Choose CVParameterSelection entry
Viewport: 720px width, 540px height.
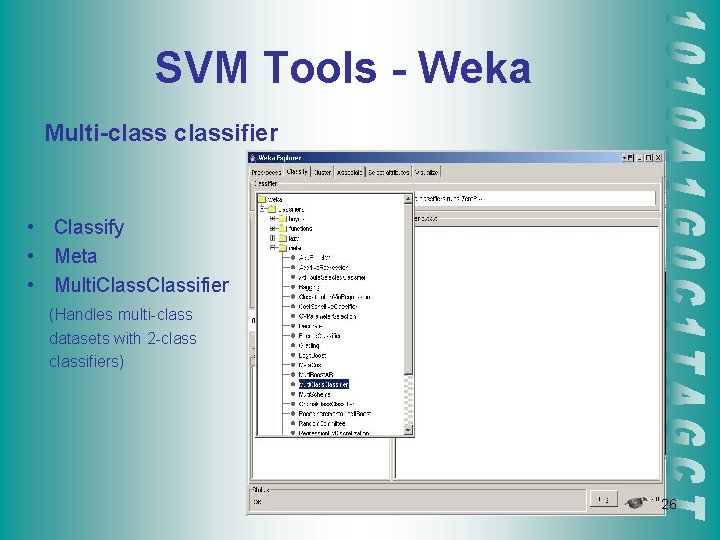[327, 316]
